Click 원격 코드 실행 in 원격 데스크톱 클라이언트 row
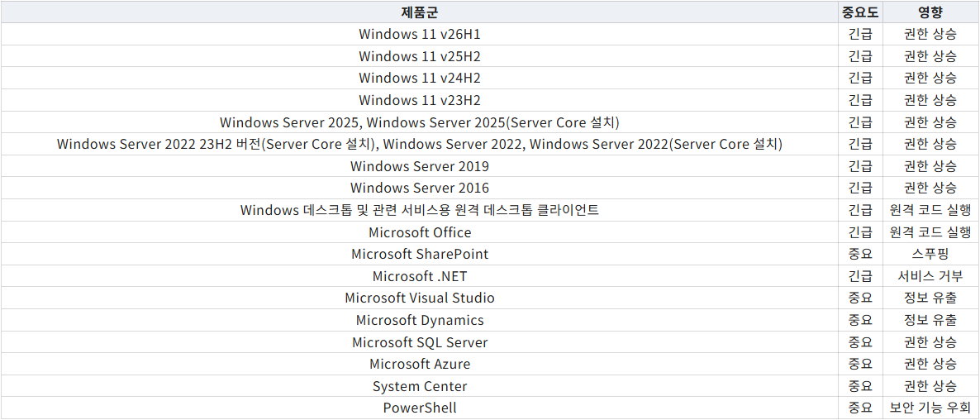Screen dimensions: 980x420 tap(930, 210)
